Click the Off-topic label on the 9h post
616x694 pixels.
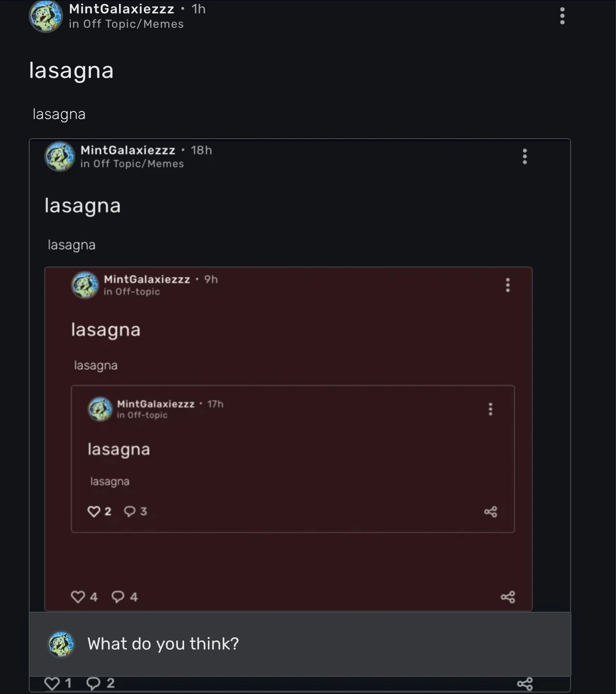point(132,291)
